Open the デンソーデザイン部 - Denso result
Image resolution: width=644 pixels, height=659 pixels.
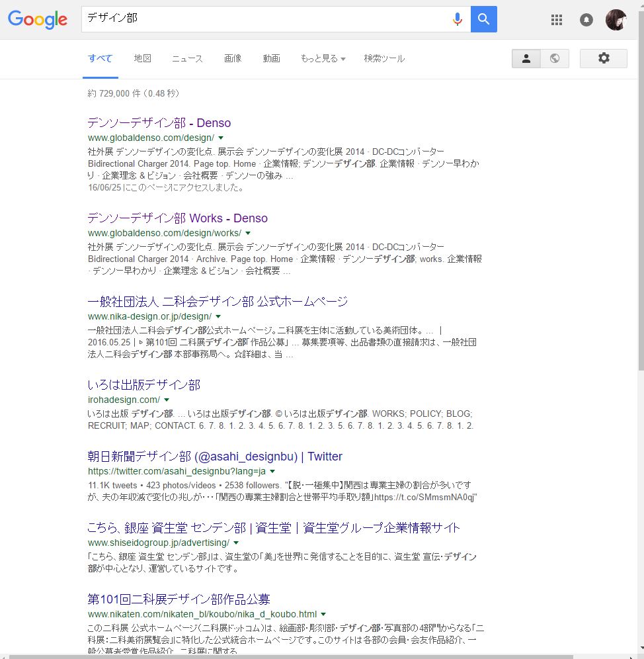159,122
